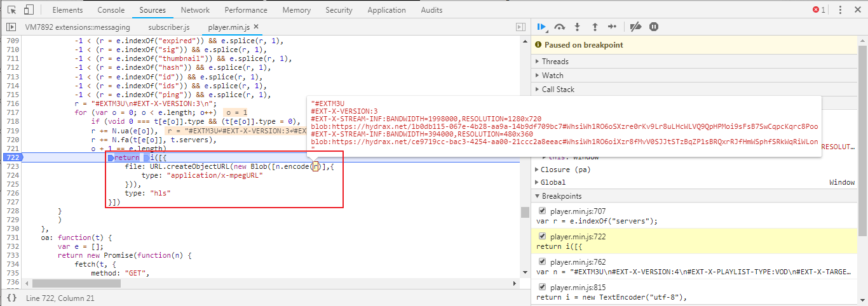Open the DevTools three-dot menu
Screen dimensions: 868x306
[x=840, y=10]
